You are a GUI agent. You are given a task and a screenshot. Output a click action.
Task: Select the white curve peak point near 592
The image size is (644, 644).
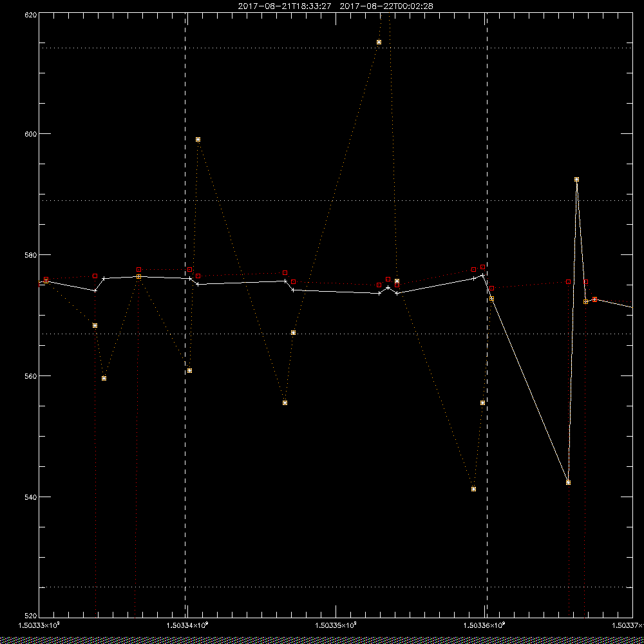[x=576, y=180]
